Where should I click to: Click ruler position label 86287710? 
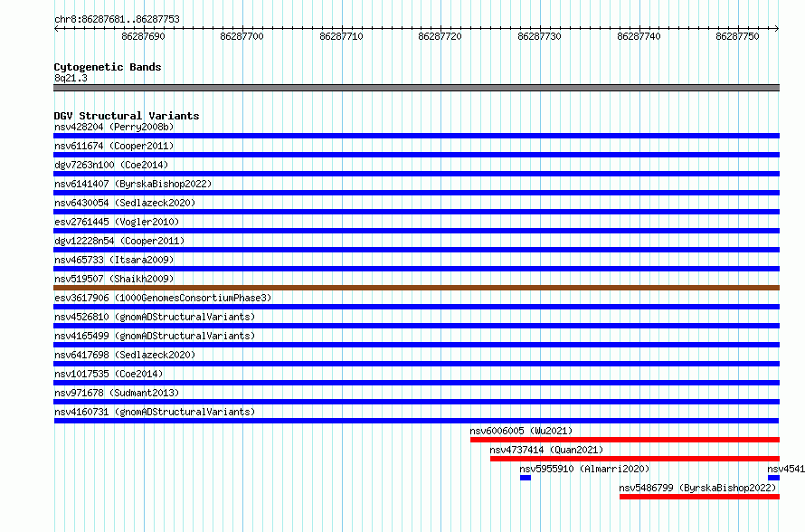pyautogui.click(x=341, y=36)
